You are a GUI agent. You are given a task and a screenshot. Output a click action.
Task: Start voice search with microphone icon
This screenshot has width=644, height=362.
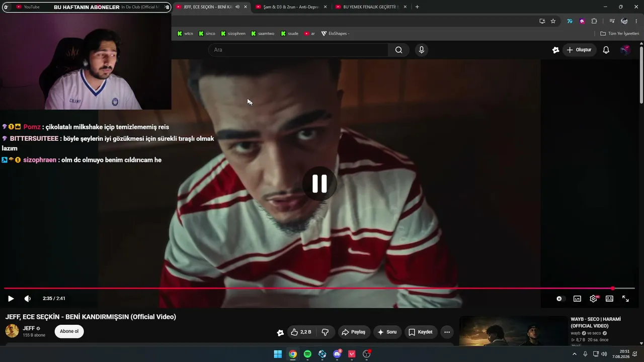422,50
